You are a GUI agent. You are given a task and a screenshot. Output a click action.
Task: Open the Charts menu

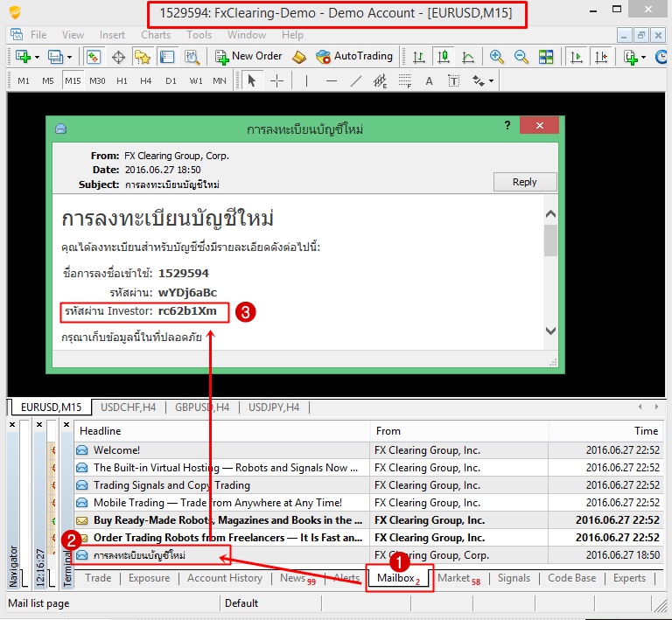tap(156, 35)
